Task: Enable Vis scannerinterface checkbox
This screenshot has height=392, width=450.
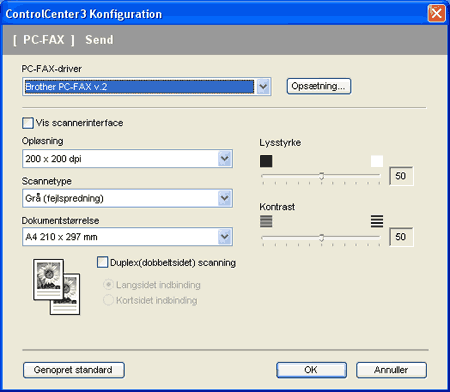Action: click(28, 123)
